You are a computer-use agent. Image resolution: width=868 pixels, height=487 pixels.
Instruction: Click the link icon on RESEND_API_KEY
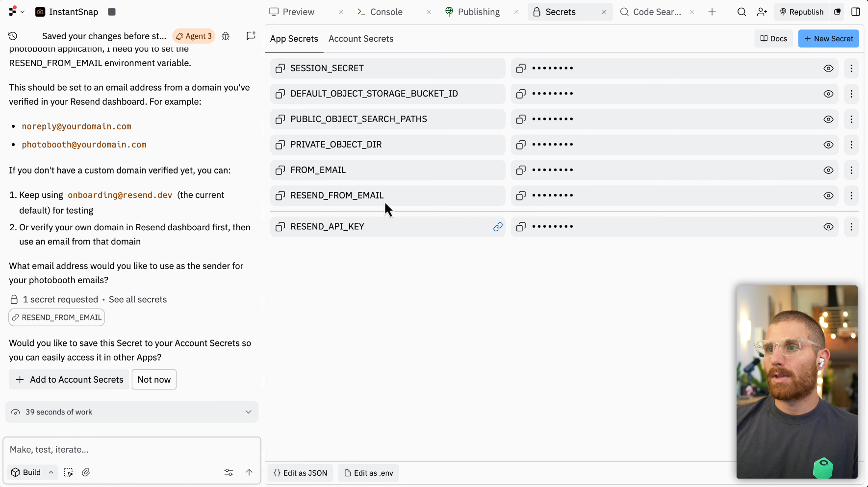498,227
